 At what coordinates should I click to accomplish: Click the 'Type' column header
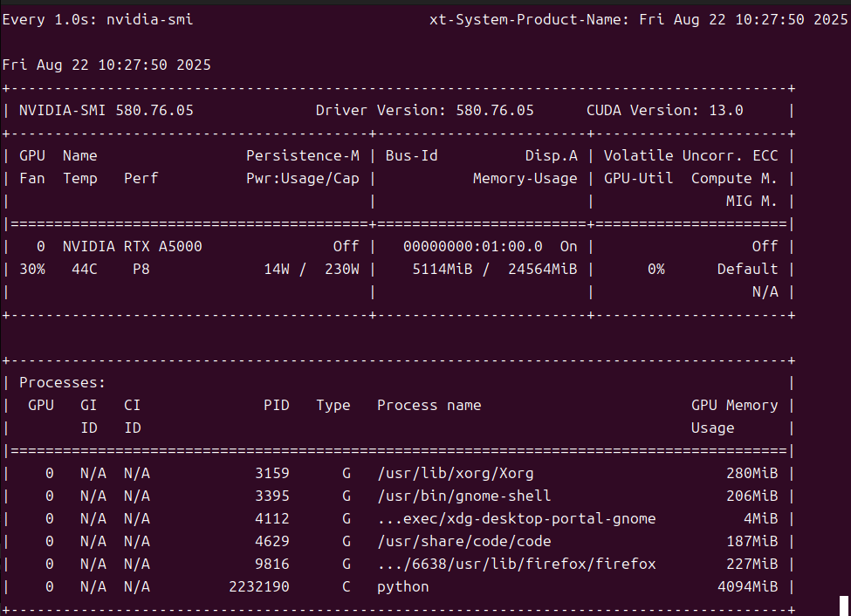click(x=333, y=406)
